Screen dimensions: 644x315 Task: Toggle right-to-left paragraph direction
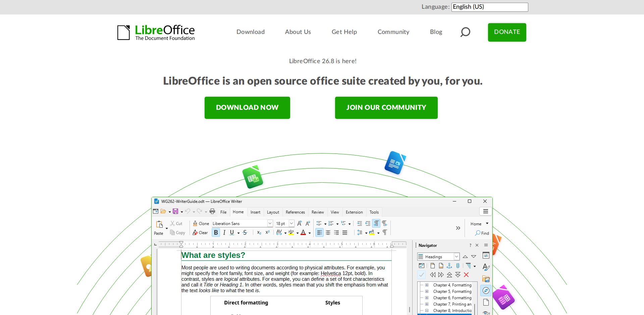(385, 223)
